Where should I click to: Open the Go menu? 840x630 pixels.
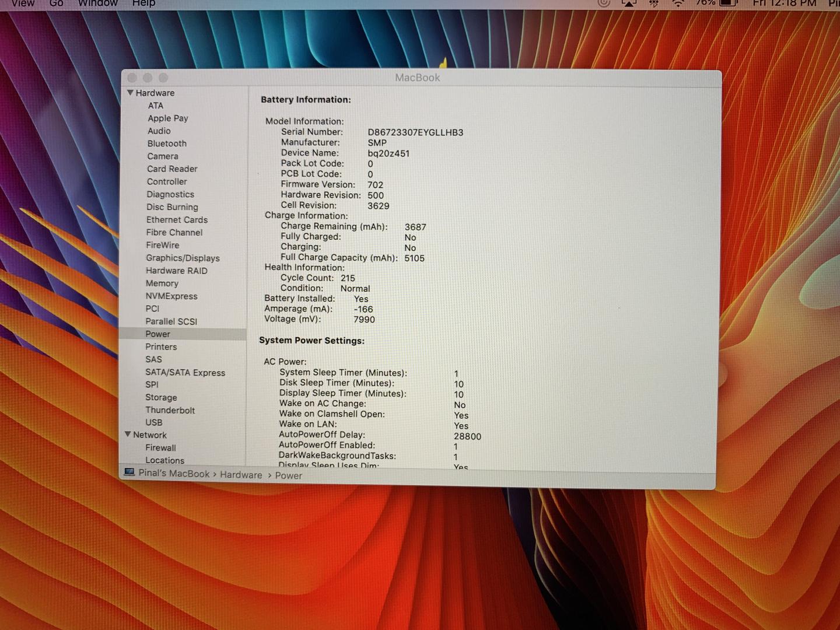(56, 3)
